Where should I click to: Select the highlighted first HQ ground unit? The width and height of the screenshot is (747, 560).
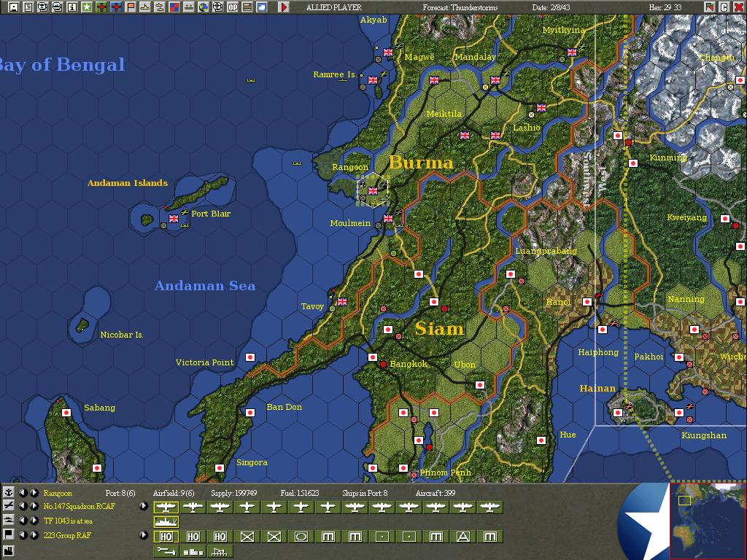166,537
